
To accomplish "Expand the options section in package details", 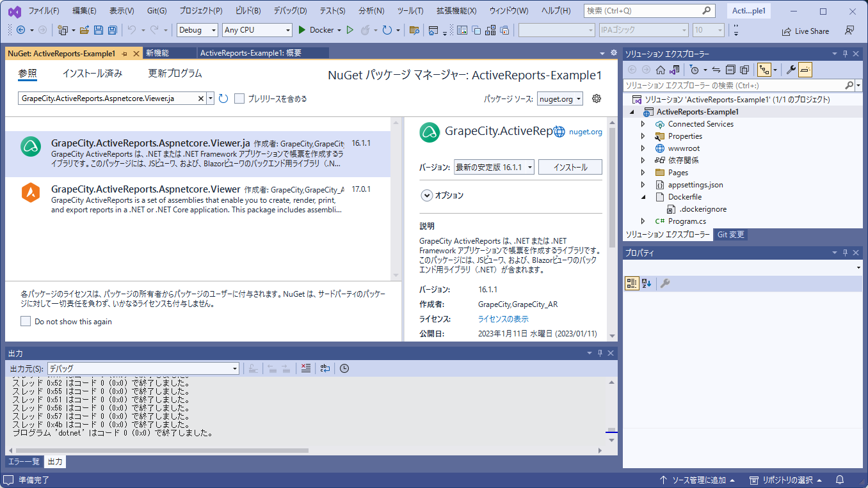I will point(427,196).
